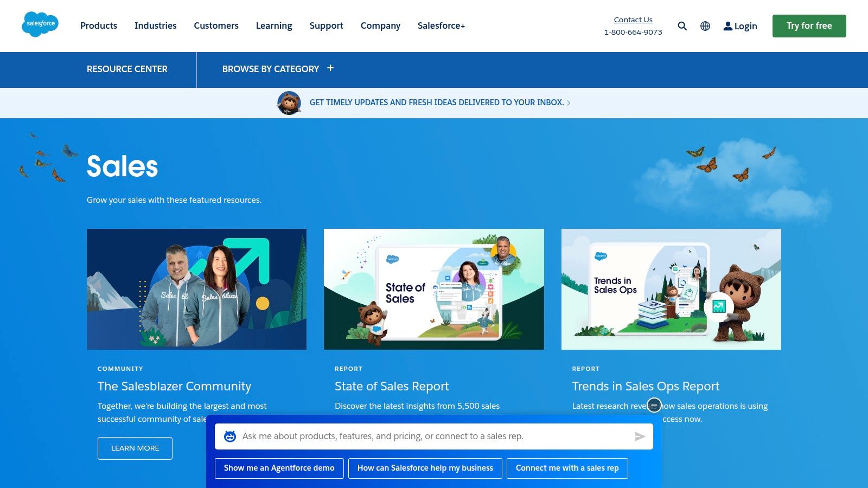Minimize the chat panel round button
This screenshot has width=868, height=488.
[654, 405]
